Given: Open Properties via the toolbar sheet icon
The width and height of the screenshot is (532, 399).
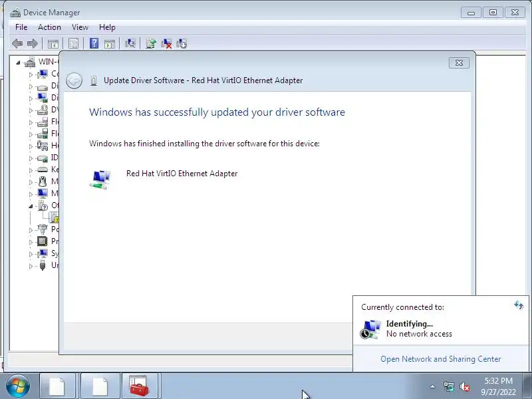Looking at the screenshot, I should (73, 43).
